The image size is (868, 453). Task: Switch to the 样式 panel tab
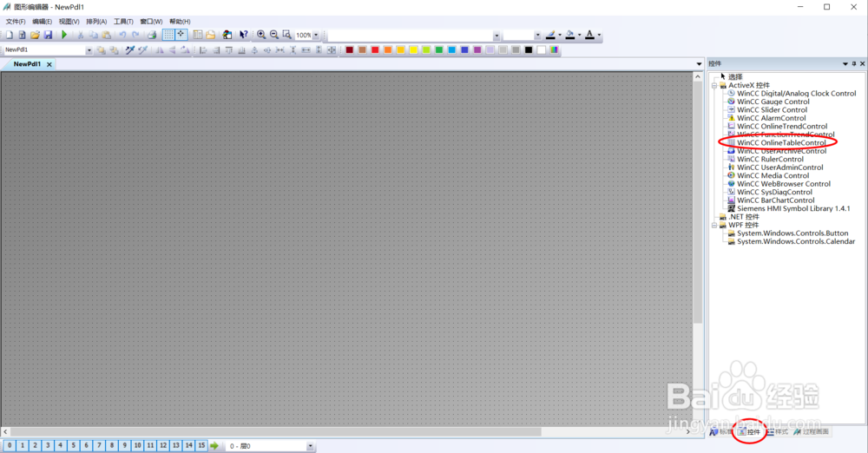[x=777, y=432]
